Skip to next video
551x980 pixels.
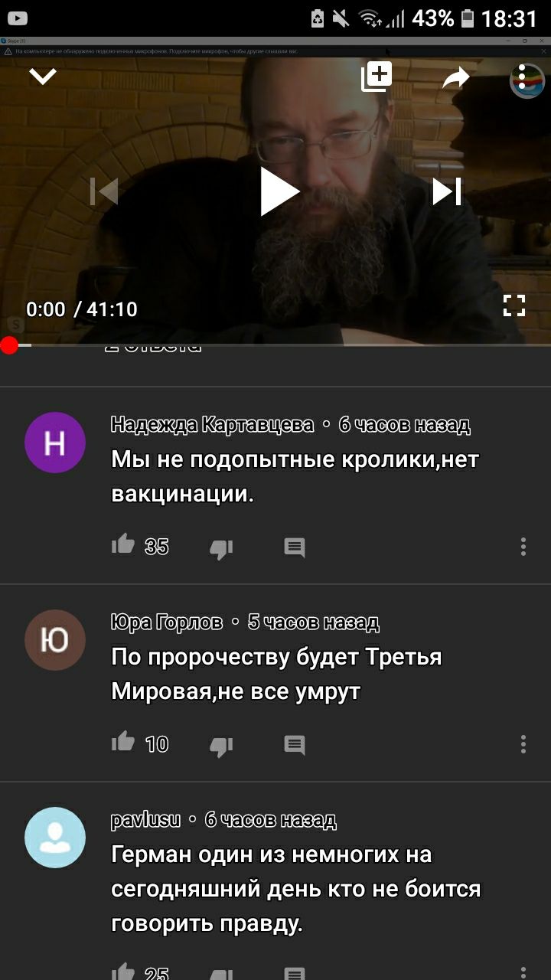pos(448,191)
